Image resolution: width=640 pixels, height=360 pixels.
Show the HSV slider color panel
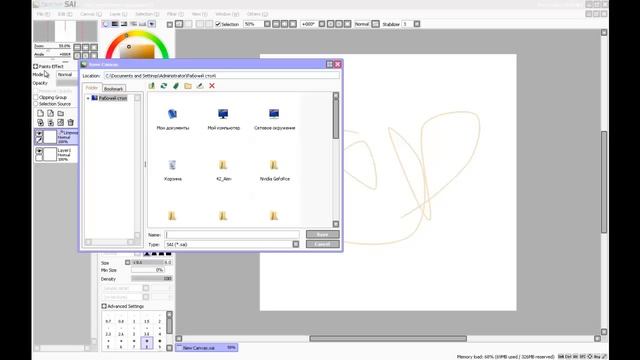(x=124, y=24)
